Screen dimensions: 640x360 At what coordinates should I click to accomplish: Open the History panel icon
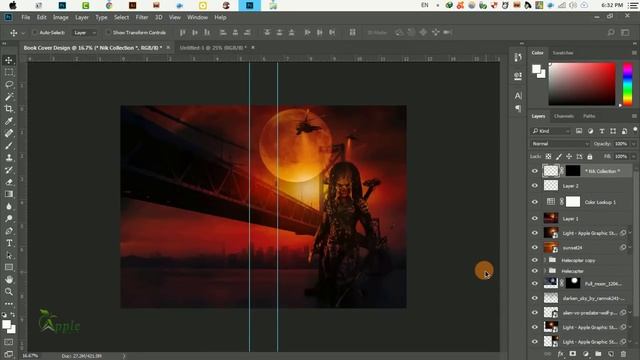[x=518, y=58]
